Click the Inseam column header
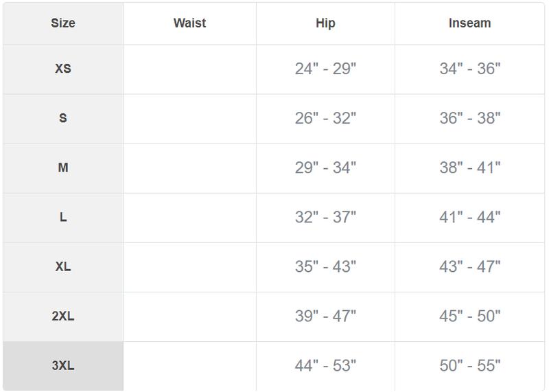The width and height of the screenshot is (549, 392). [x=469, y=23]
